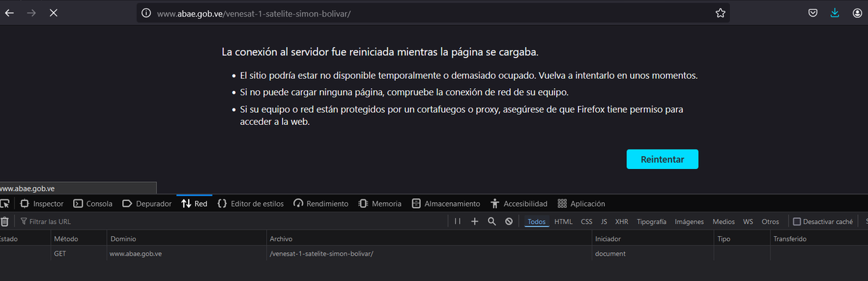This screenshot has height=281, width=868.
Task: Filter requests by XHR
Action: pyautogui.click(x=621, y=222)
